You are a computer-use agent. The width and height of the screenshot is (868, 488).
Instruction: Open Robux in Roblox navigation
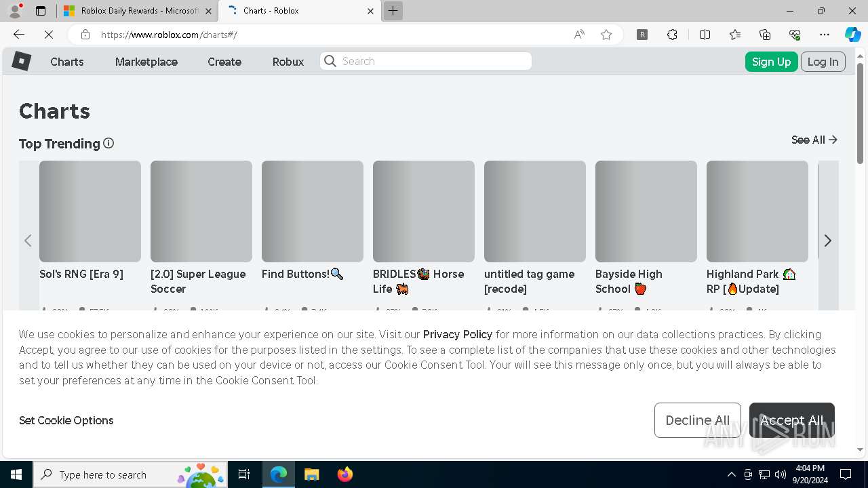[x=288, y=62]
